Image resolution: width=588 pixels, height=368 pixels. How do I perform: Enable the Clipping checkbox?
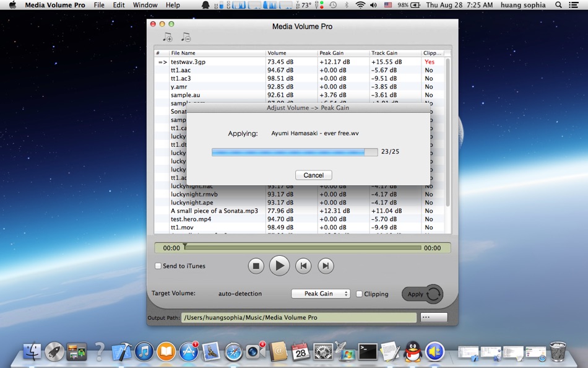[x=359, y=294]
